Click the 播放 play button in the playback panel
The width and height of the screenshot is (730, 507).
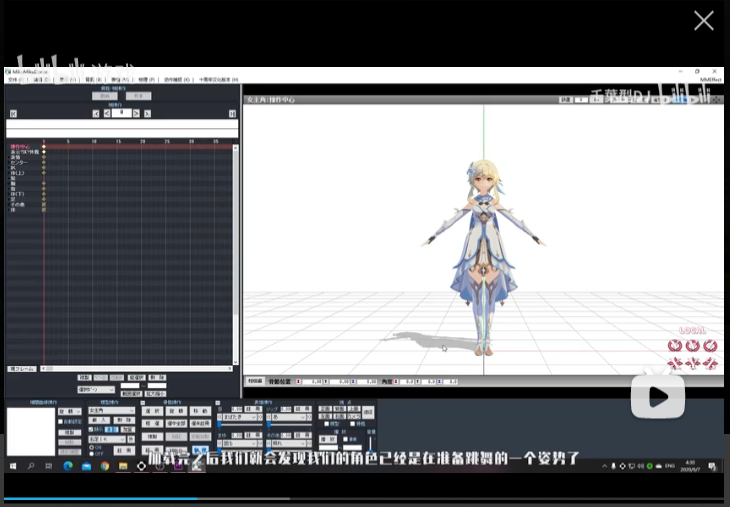328,439
